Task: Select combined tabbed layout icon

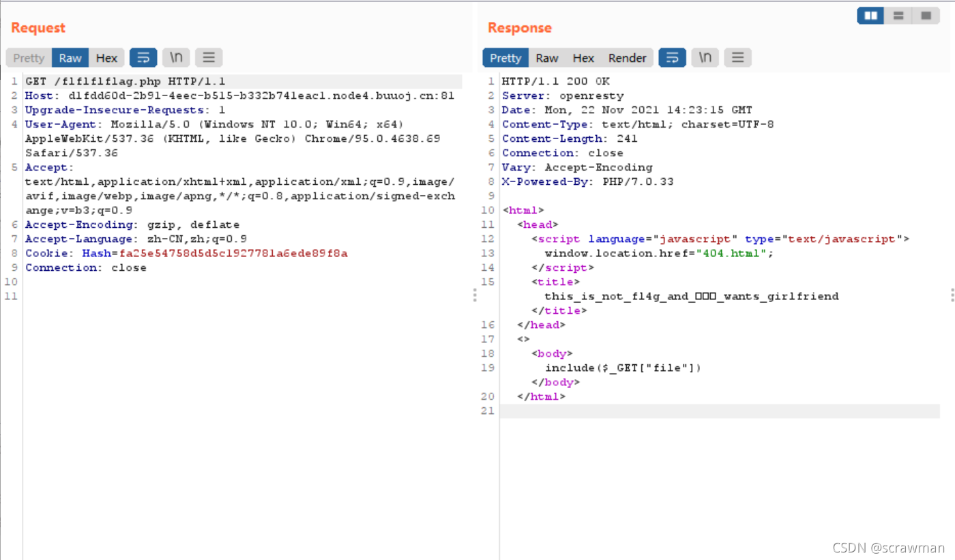Action: (926, 15)
